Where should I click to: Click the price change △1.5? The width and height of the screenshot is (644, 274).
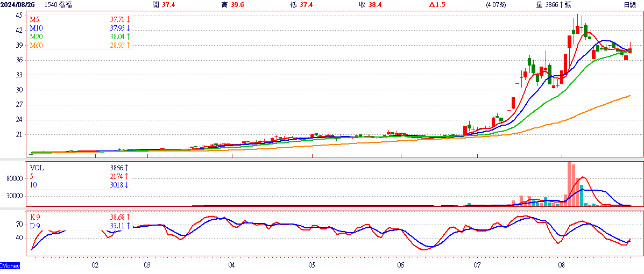(x=437, y=5)
